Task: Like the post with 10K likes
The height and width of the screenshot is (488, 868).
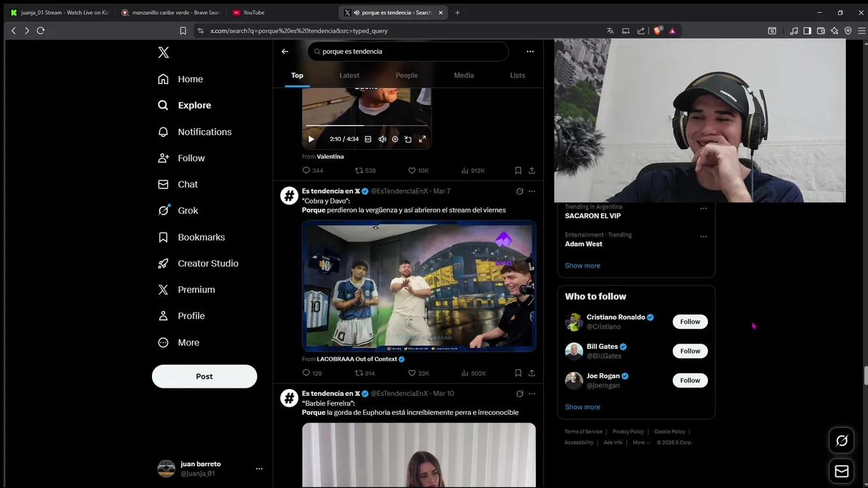Action: [418, 171]
